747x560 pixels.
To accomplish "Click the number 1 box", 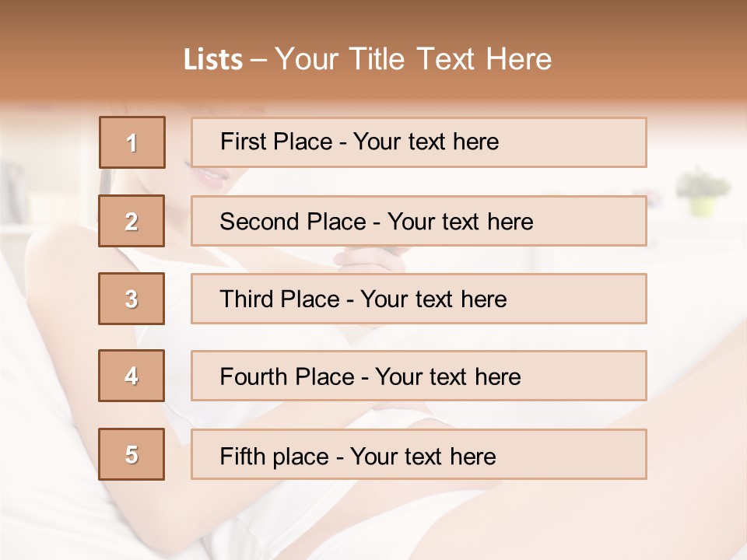I will coord(132,142).
